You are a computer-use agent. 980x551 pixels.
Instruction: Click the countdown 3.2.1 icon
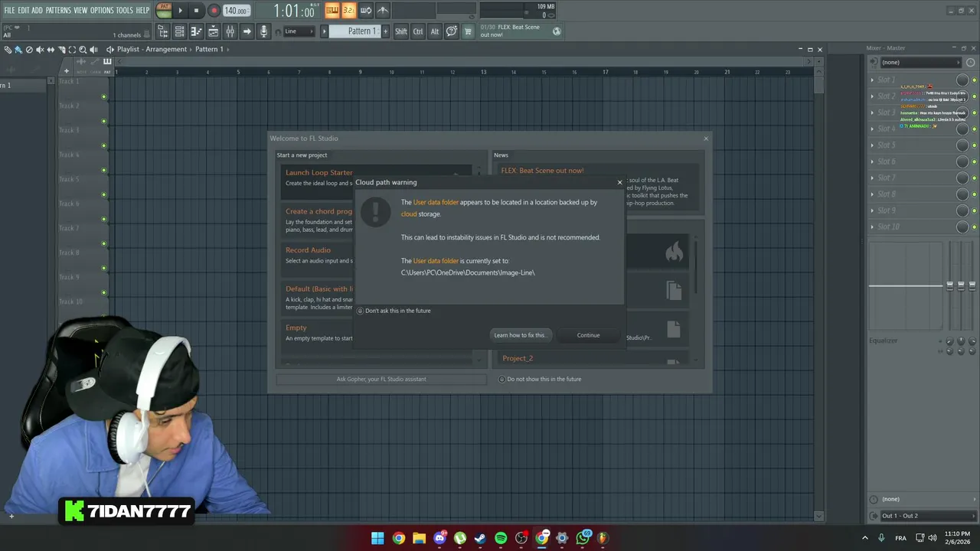(348, 10)
